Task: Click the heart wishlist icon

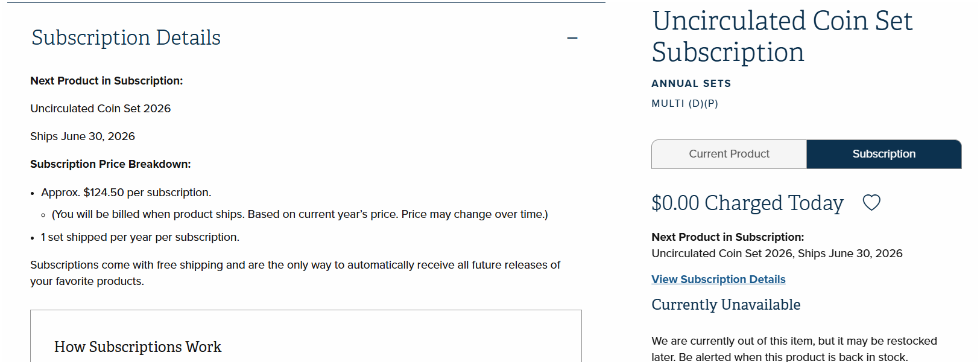Action: (871, 203)
